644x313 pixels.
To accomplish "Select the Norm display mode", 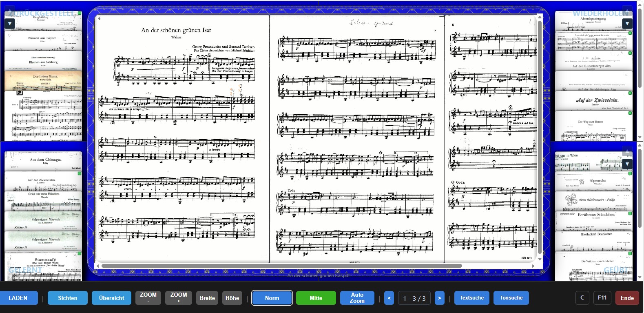I will click(272, 298).
